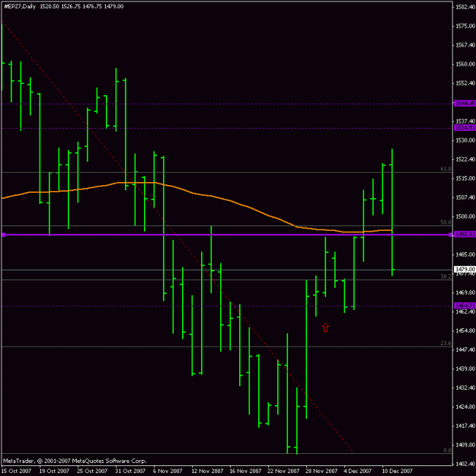
Task: Click the 6 Nov 2007 date label
Action: (168, 471)
